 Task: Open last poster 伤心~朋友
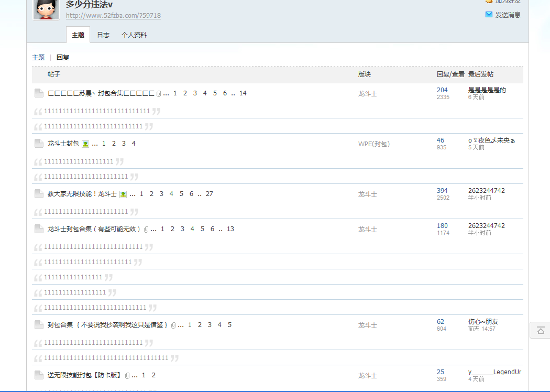pyautogui.click(x=483, y=321)
